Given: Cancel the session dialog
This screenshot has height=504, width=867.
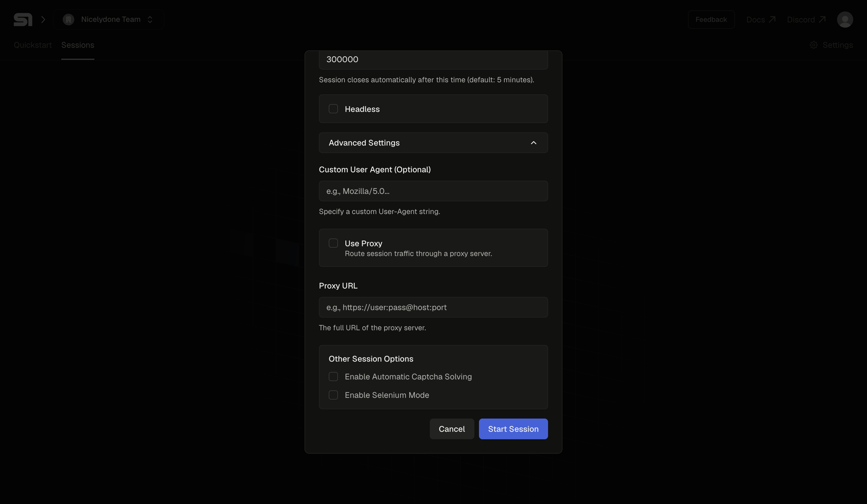Looking at the screenshot, I should (452, 429).
